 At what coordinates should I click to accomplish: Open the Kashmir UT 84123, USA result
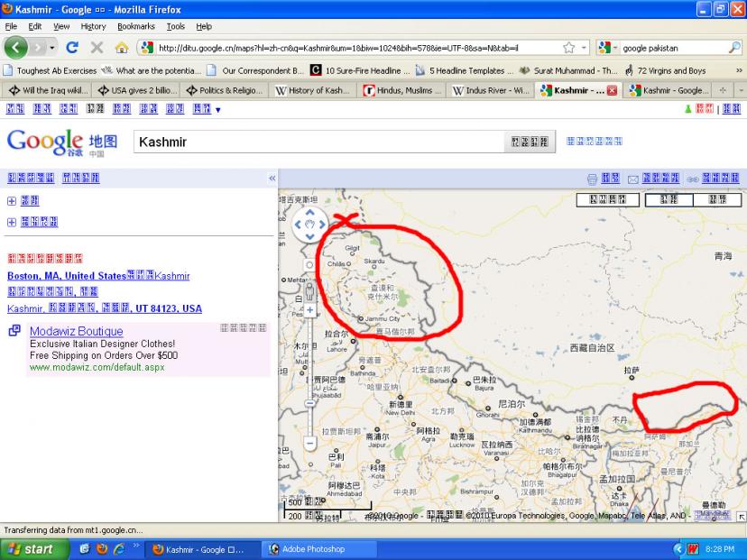click(105, 308)
